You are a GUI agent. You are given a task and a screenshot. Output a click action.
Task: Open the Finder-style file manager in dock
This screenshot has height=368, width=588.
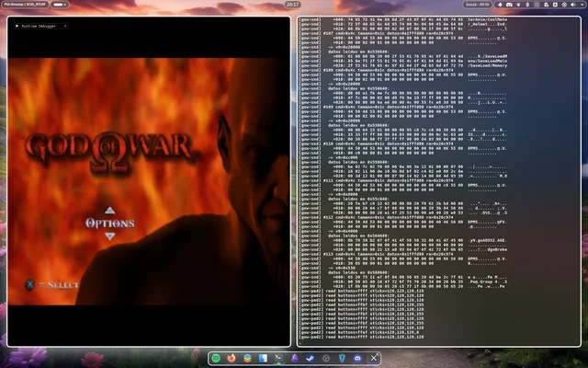(x=263, y=358)
